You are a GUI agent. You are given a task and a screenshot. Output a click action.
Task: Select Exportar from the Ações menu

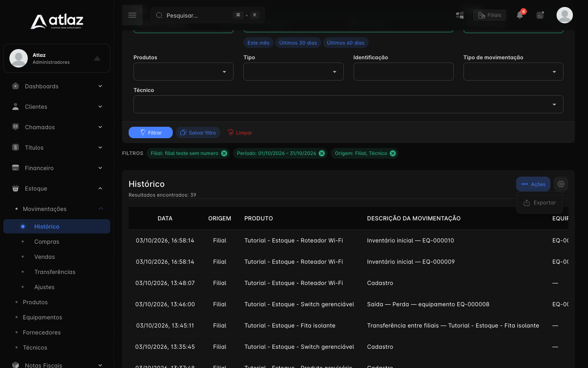539,203
